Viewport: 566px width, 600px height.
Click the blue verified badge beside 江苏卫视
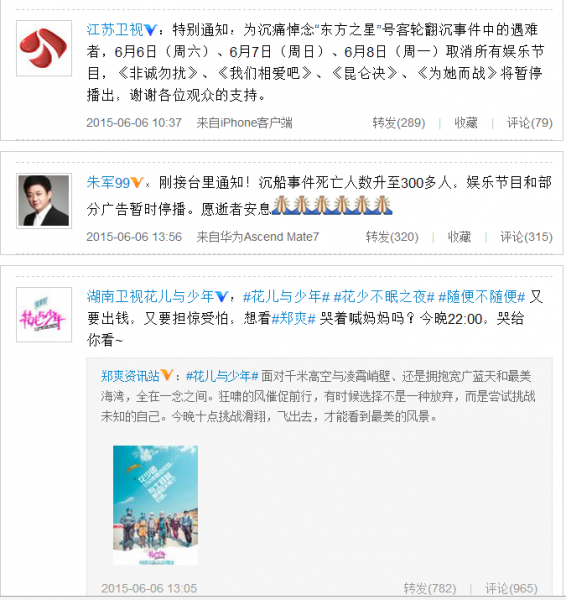(151, 30)
